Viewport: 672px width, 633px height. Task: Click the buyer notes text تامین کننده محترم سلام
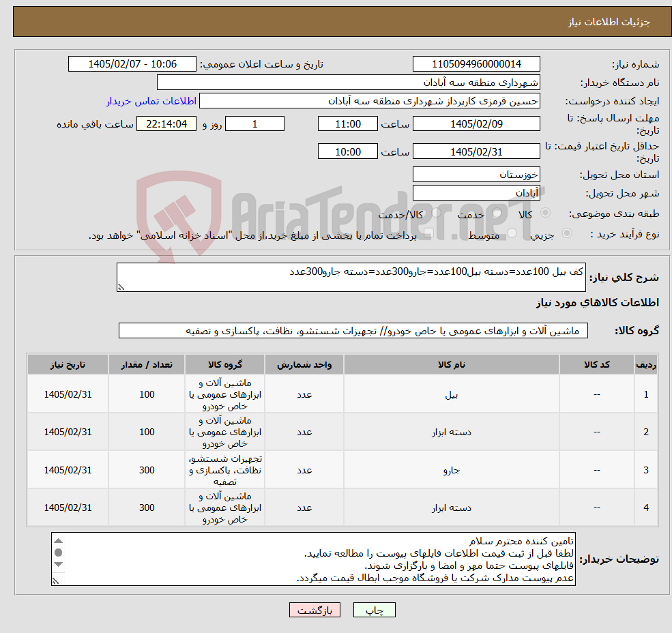[521, 541]
